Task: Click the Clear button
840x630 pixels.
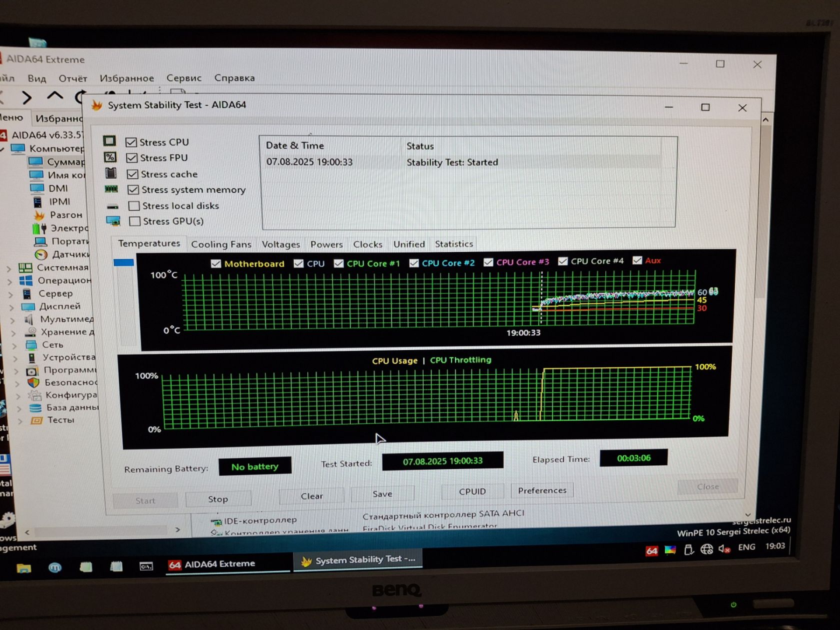Action: coord(311,495)
